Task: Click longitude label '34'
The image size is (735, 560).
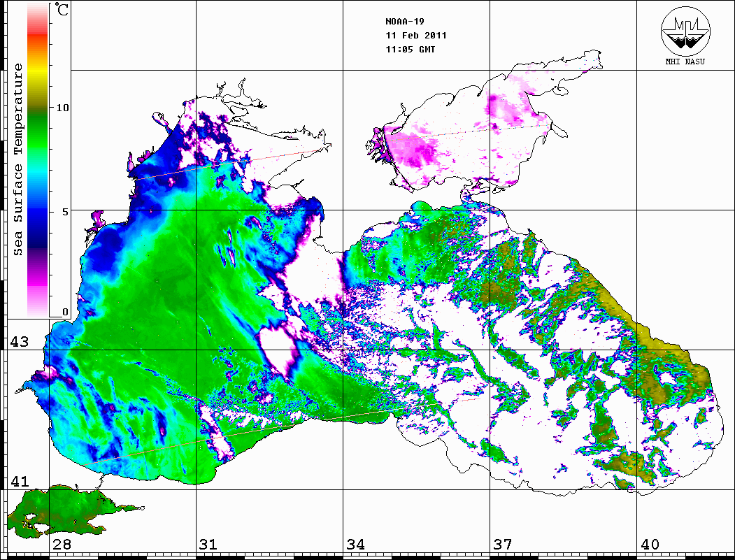Action: click(355, 544)
